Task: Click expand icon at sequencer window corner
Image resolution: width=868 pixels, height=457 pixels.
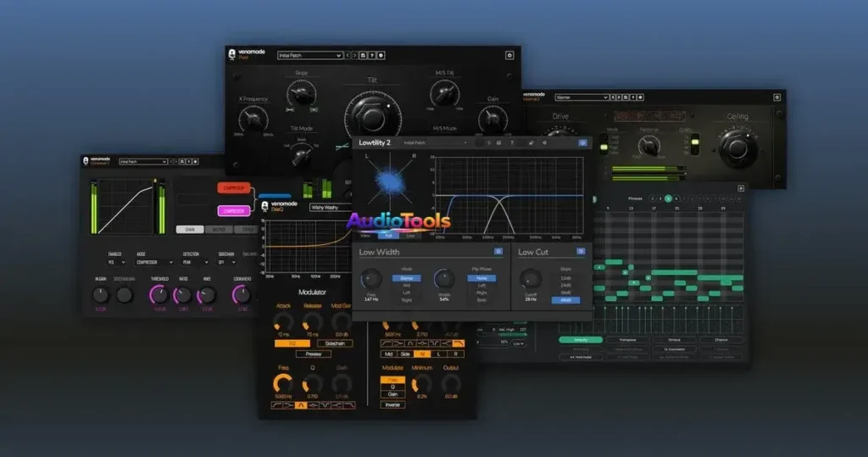Action: pos(741,188)
